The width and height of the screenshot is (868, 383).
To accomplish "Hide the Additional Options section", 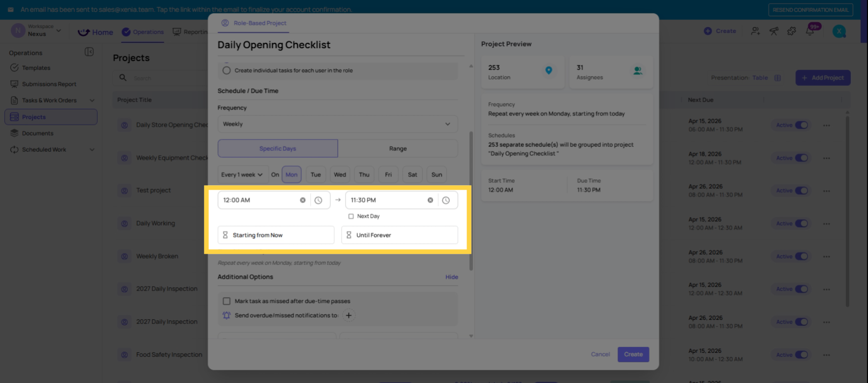I will [x=452, y=277].
